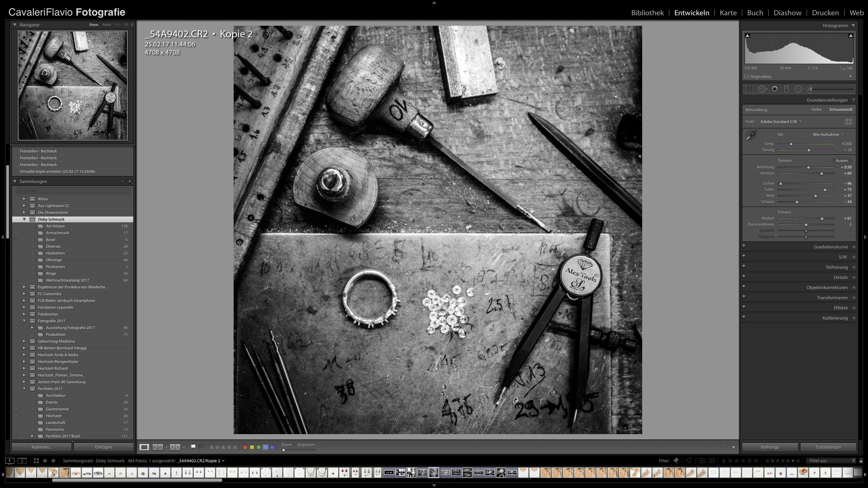Collapse the Portfolio 2017 collection set
868x488 pixels.
coord(24,389)
